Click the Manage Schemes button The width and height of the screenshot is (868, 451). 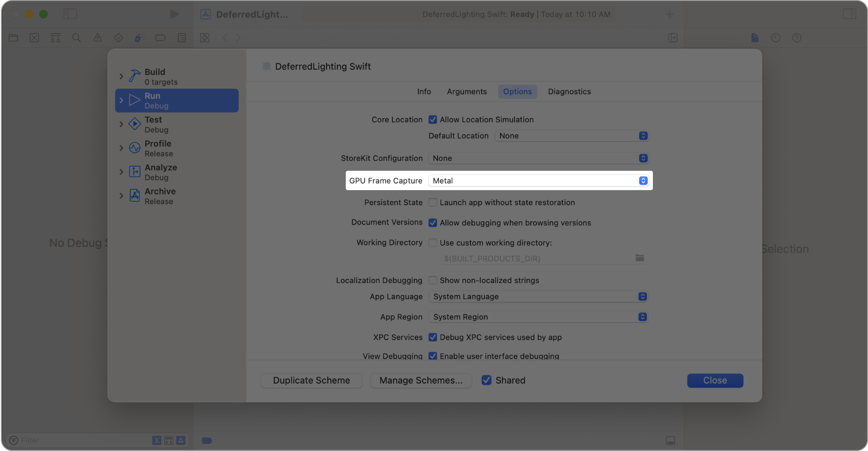point(421,380)
